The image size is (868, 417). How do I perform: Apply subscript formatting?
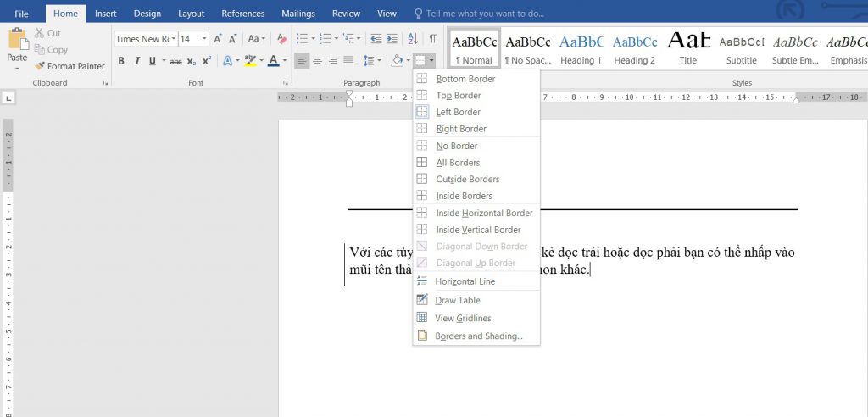pyautogui.click(x=192, y=61)
